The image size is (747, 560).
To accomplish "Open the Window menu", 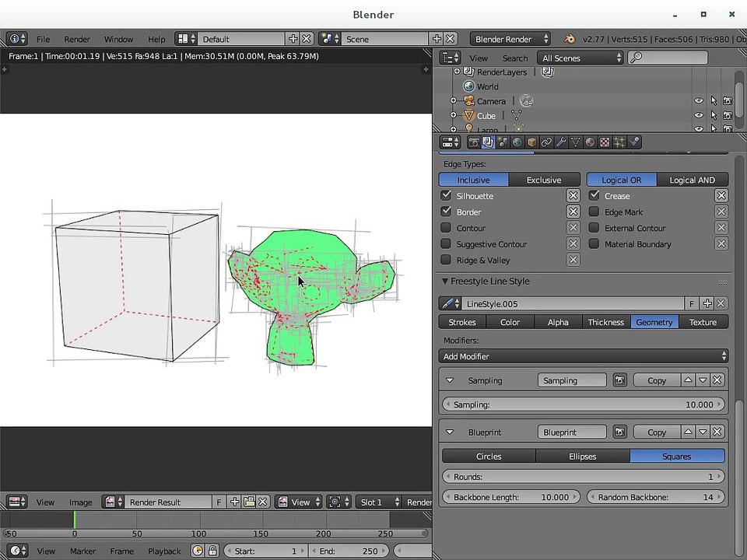I will pyautogui.click(x=118, y=39).
